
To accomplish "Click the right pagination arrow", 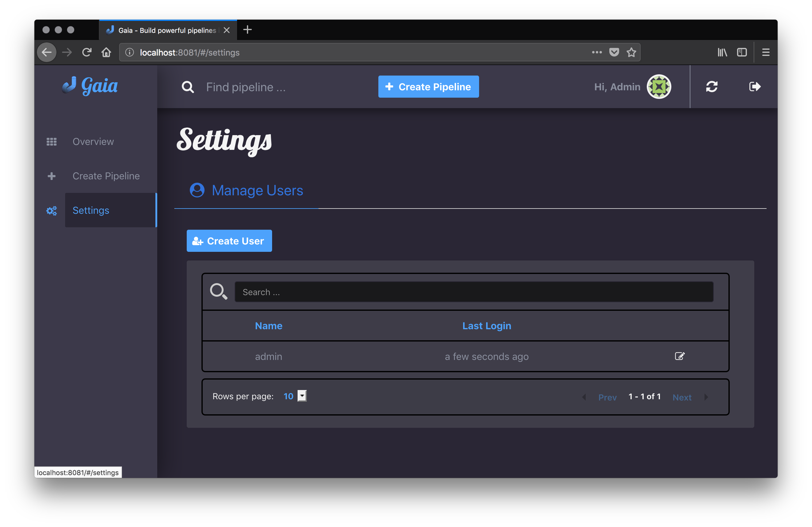I will point(706,397).
